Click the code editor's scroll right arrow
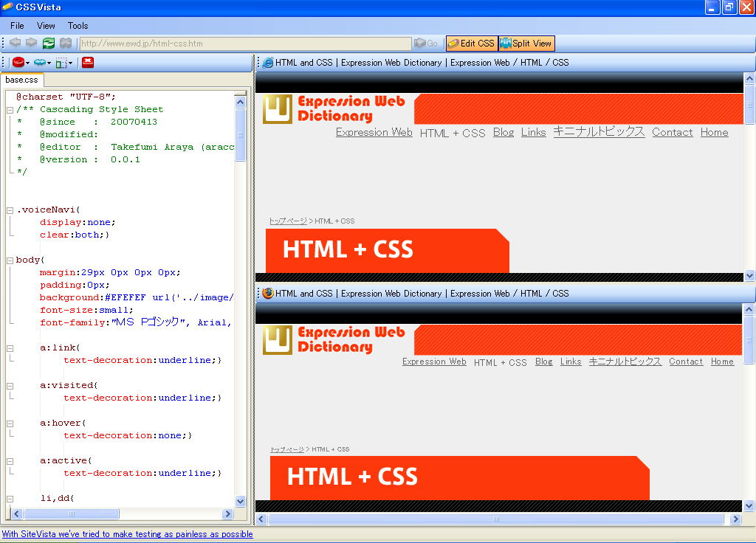Viewport: 756px width, 543px height. click(x=228, y=513)
